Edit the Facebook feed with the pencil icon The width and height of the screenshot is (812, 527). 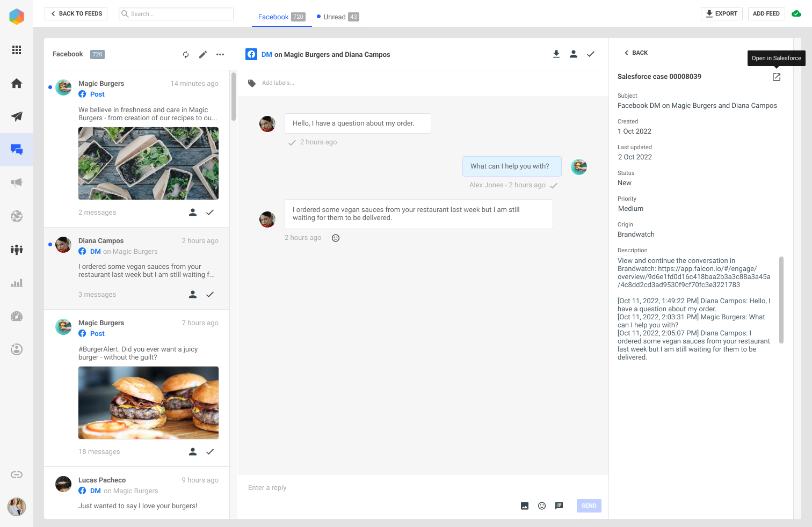pos(203,54)
